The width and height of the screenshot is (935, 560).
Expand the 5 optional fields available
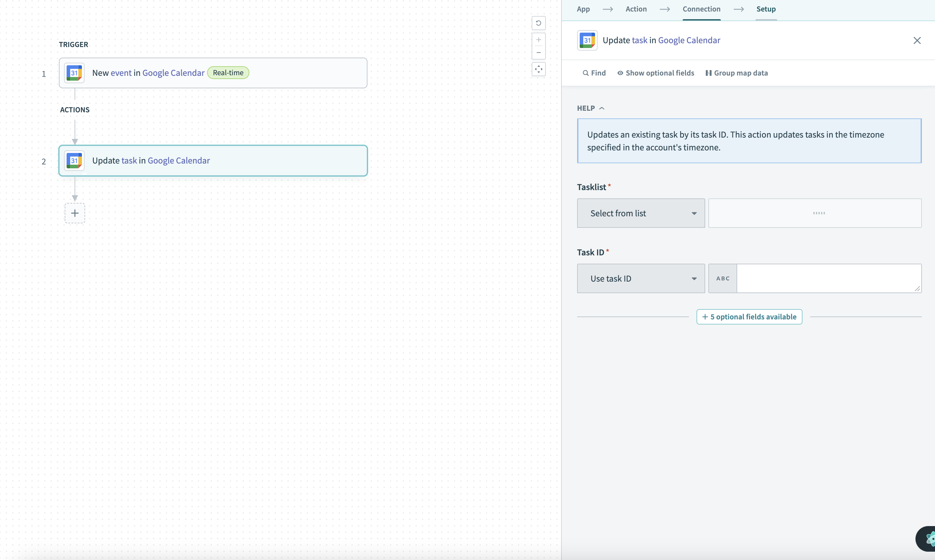[748, 317]
